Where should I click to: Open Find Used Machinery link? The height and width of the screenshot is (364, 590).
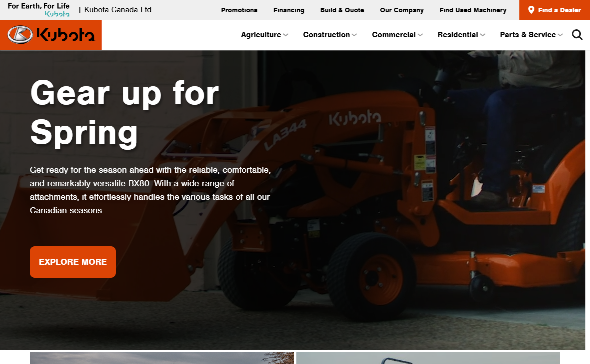(x=473, y=10)
